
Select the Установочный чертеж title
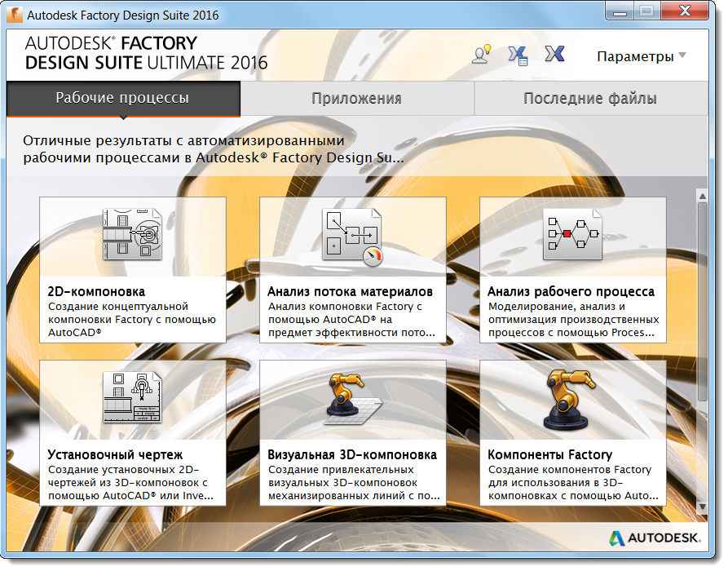point(115,455)
